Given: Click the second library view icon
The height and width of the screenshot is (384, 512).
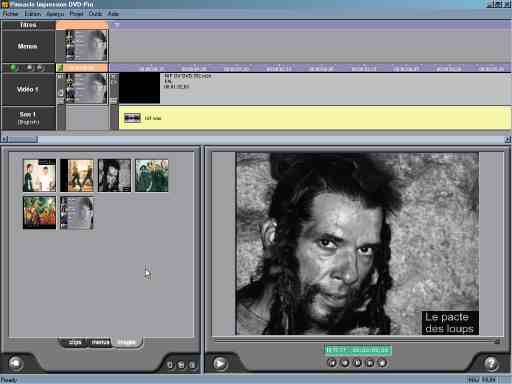Looking at the screenshot, I should (x=181, y=365).
